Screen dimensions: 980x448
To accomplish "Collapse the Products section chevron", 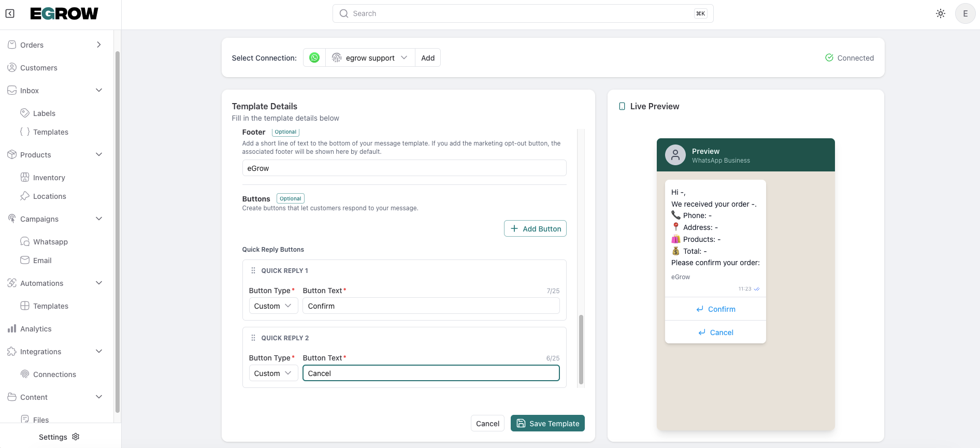I will (99, 154).
